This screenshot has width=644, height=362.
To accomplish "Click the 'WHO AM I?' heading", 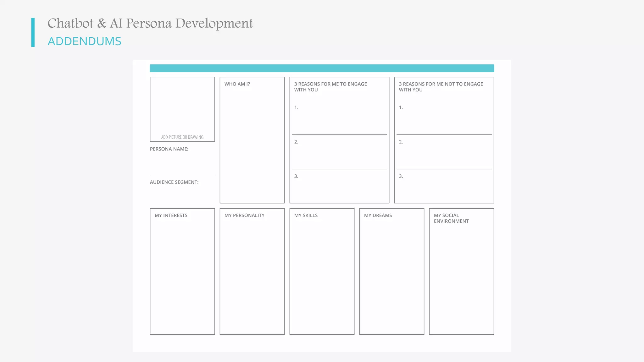I will tap(237, 84).
